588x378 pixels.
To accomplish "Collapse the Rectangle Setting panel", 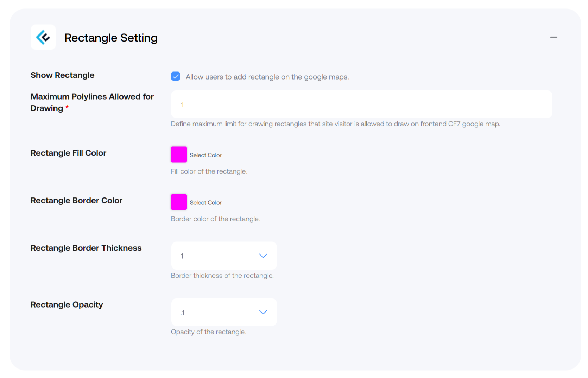I will pos(554,37).
